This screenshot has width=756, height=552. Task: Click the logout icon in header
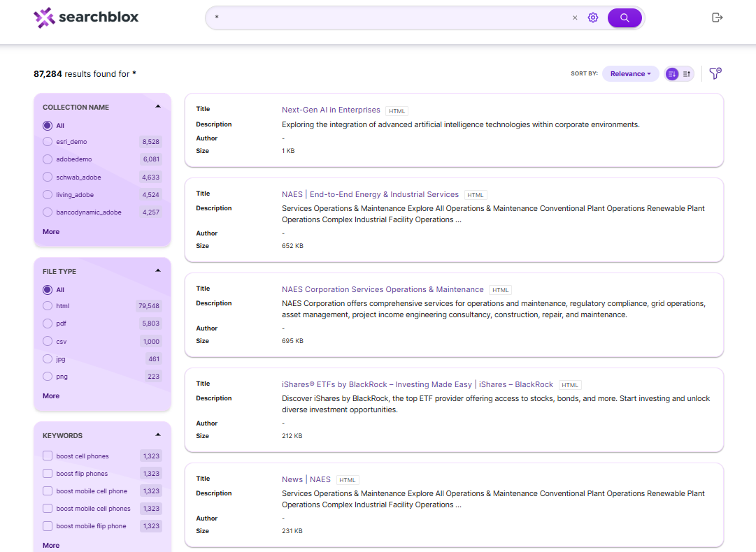tap(717, 18)
